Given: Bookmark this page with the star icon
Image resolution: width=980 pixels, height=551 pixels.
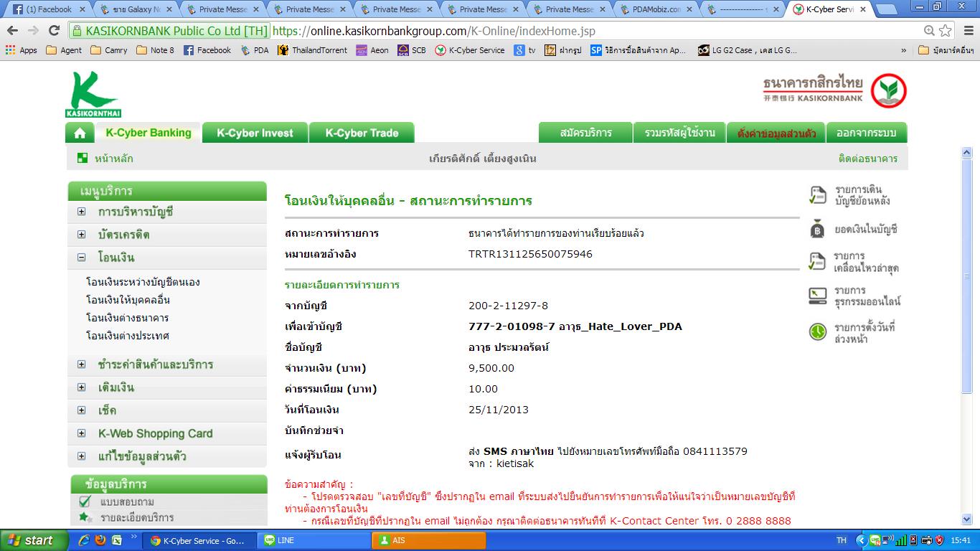Looking at the screenshot, I should tap(946, 31).
